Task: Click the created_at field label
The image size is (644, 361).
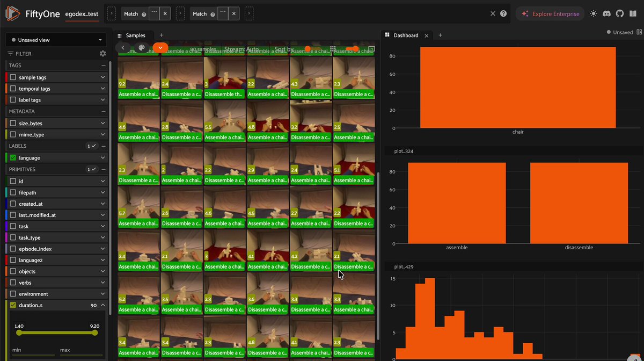Action: point(31,204)
